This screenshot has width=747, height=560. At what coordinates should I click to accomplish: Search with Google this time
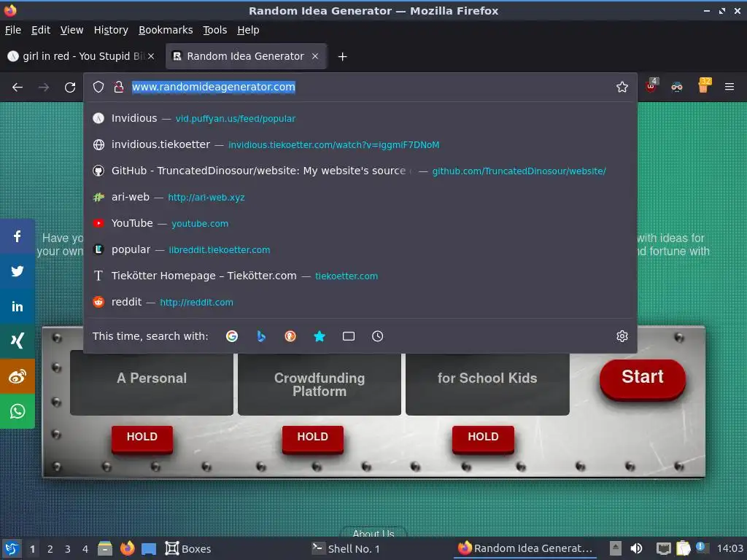point(232,336)
